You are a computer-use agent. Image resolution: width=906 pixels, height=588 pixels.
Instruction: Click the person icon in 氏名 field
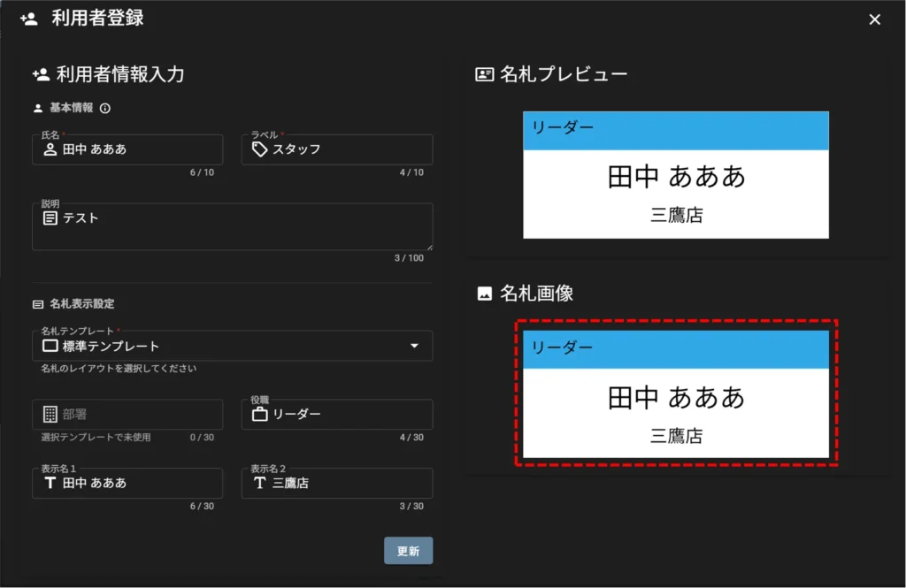(x=50, y=149)
